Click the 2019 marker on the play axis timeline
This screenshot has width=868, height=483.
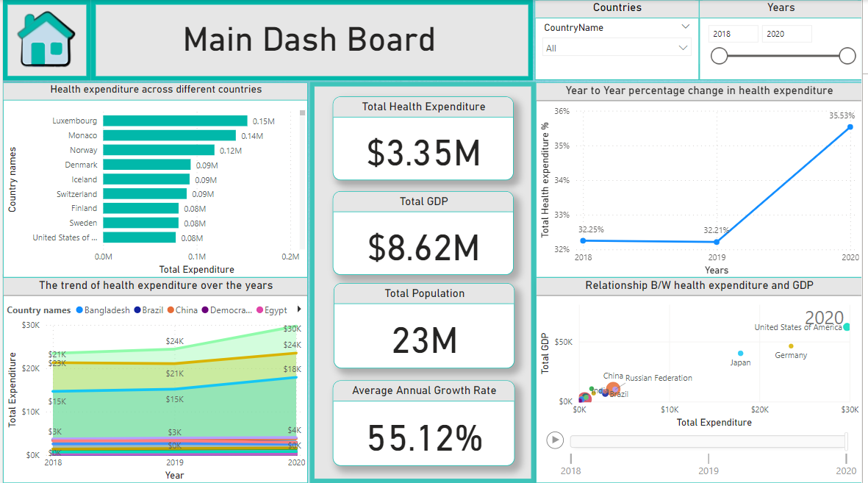(709, 459)
